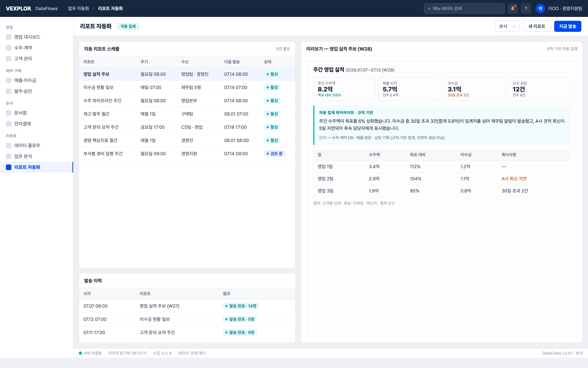The height and width of the screenshot is (368, 588).
Task: Click the 매출 인식 5.7억 card
Action: [x=409, y=89]
